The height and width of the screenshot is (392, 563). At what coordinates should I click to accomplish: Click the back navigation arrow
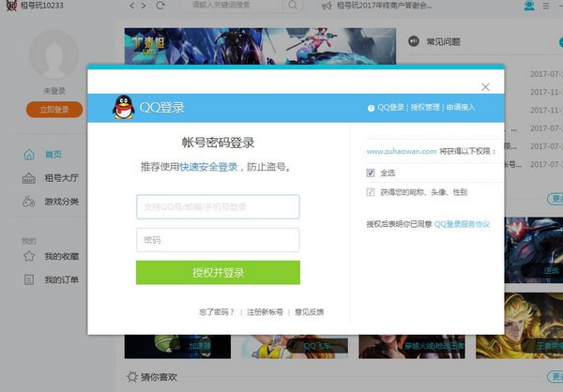pos(131,6)
